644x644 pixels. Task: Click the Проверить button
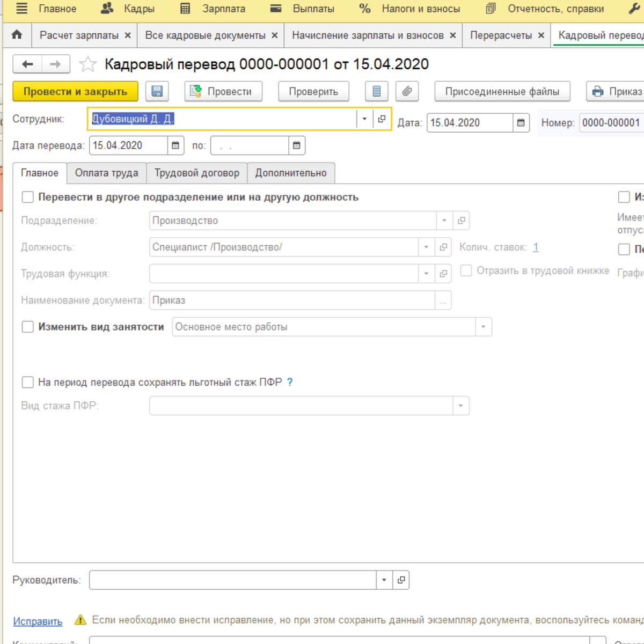[x=313, y=91]
